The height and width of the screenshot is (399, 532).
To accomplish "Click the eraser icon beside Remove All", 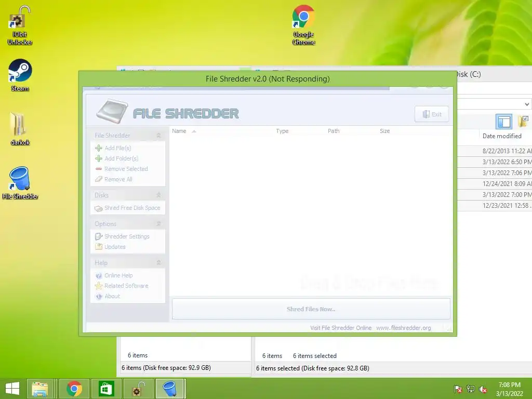I will 99,179.
